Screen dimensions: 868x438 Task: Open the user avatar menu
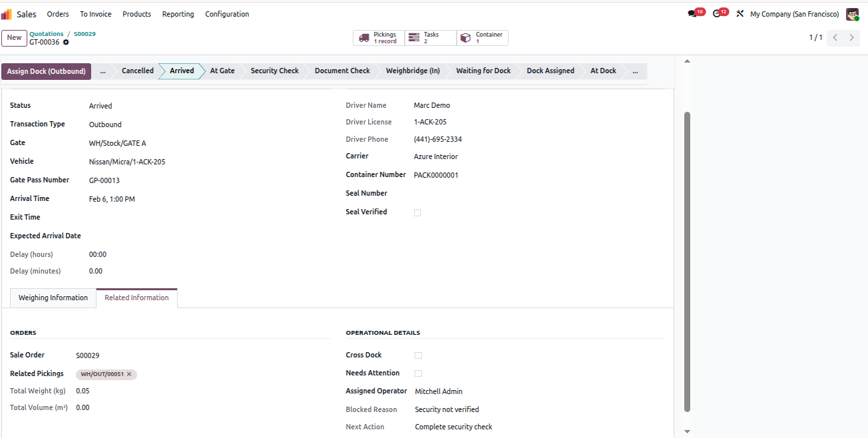click(x=853, y=14)
